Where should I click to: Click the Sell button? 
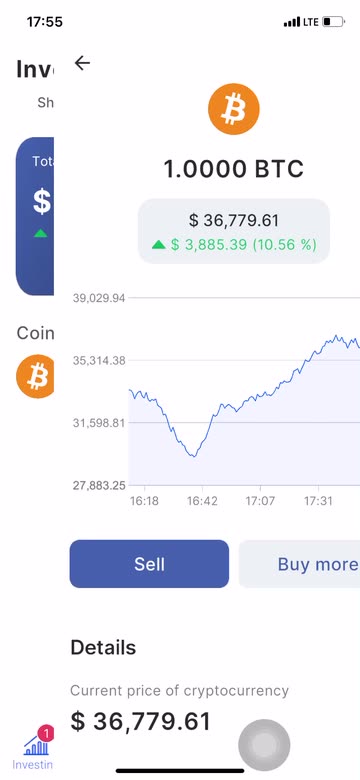[x=149, y=564]
